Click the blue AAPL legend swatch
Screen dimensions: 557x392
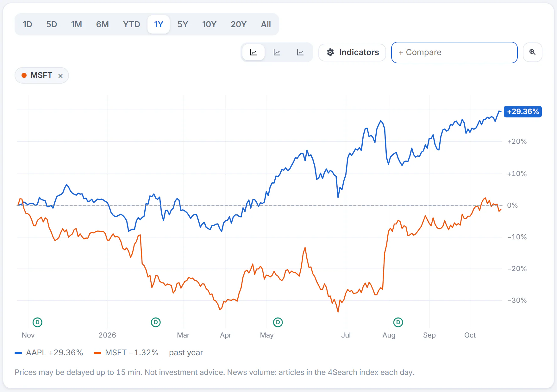[x=18, y=353]
